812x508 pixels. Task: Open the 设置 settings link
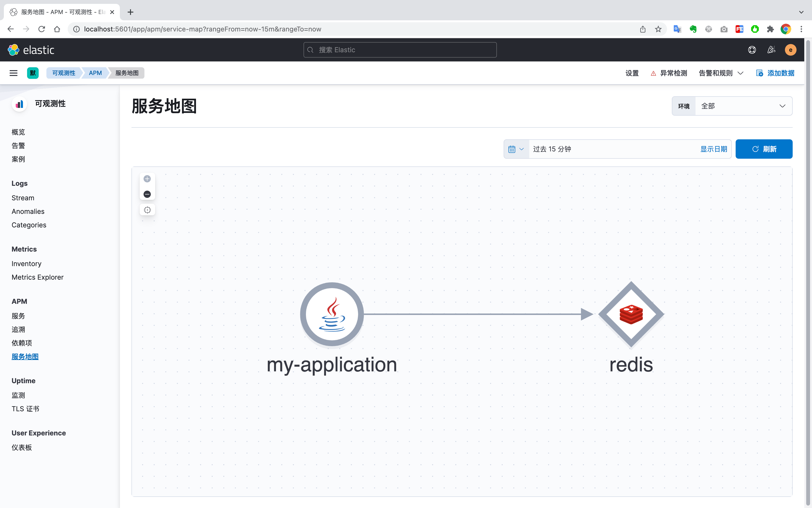point(632,73)
